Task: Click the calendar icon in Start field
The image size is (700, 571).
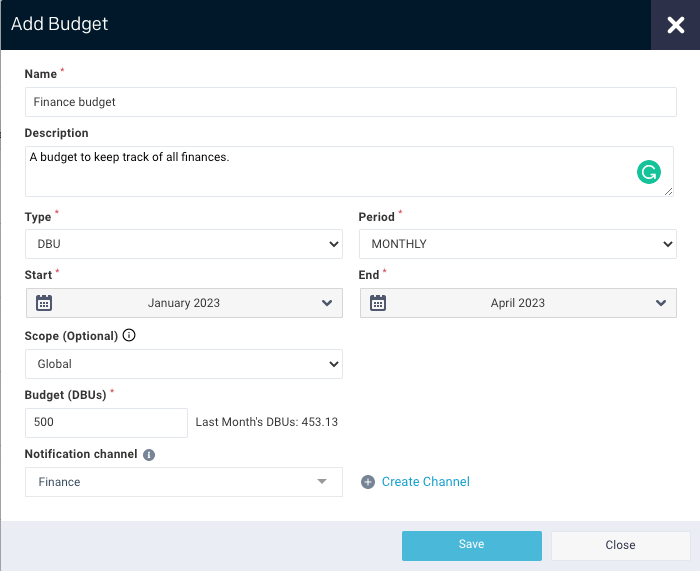Action: point(44,303)
